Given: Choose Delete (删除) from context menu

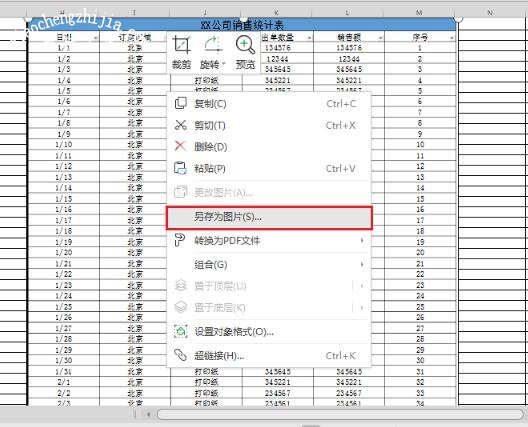Looking at the screenshot, I should coord(269,147).
